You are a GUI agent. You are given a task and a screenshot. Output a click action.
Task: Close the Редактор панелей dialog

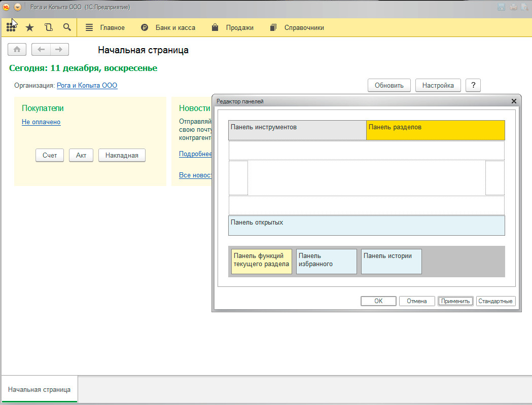[514, 101]
